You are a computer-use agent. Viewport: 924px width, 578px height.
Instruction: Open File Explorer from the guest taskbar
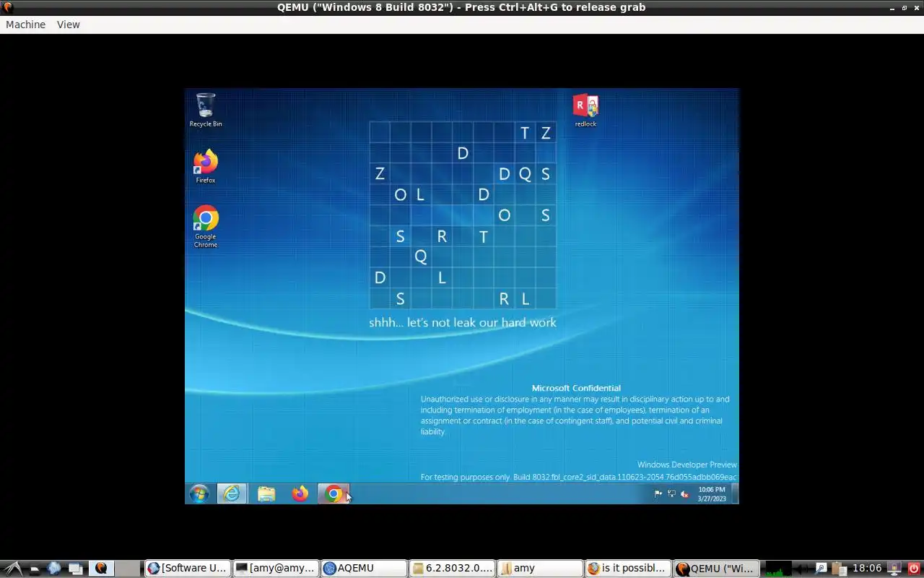tap(266, 493)
